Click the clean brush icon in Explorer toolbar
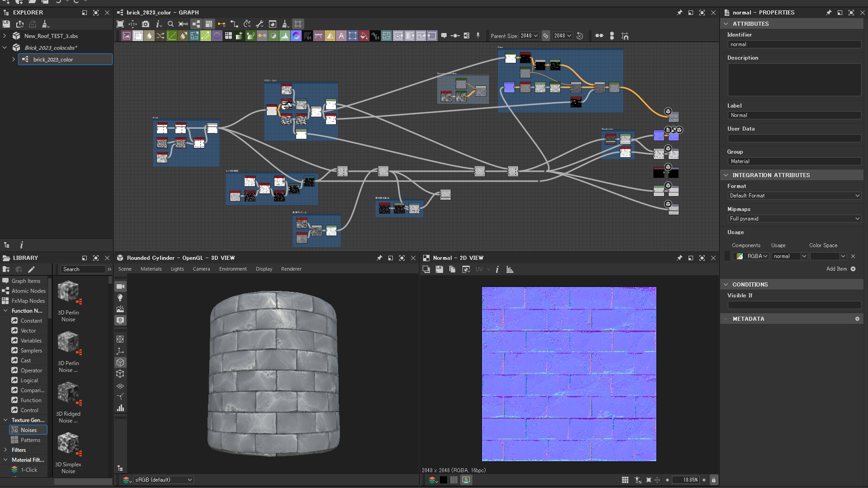Viewport: 868px width, 488px height. [45, 24]
